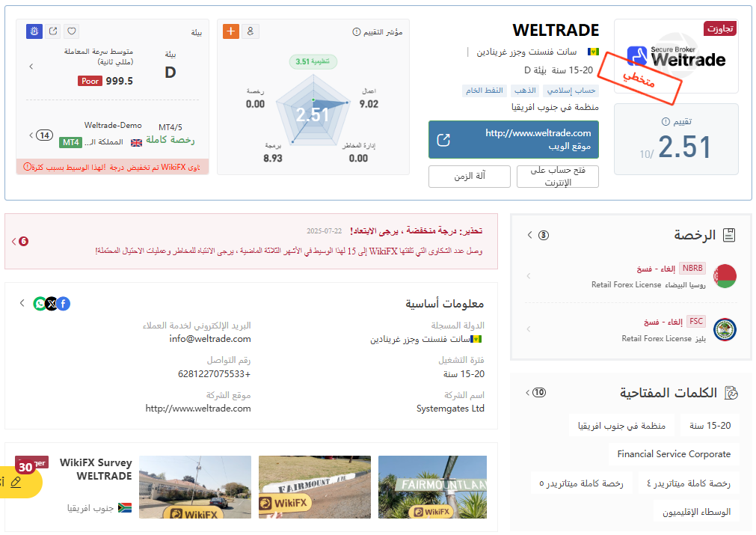Open the WhatsApp contact icon

(x=40, y=304)
